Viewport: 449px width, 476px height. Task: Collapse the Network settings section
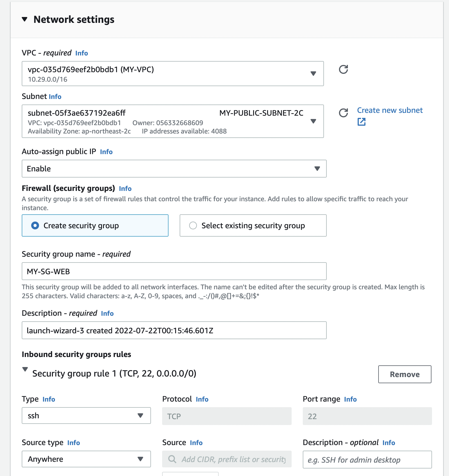[25, 19]
